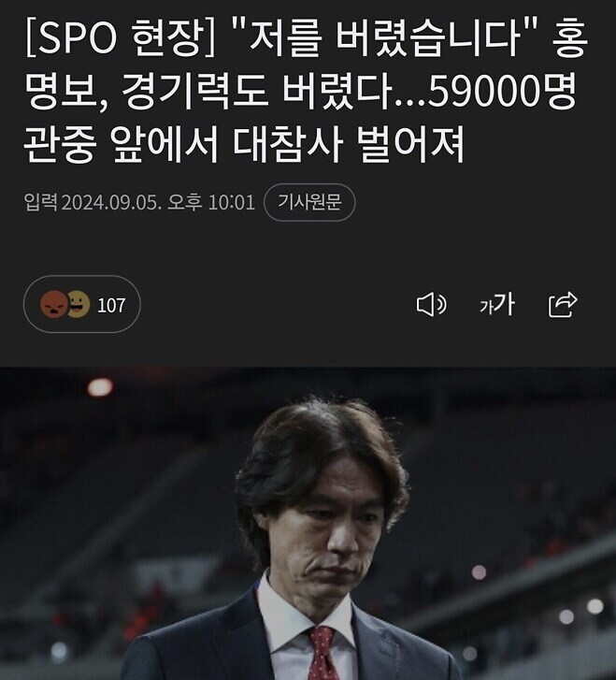Viewport: 616px width, 680px height.
Task: Tap the red tie in the photo
Action: tap(323, 653)
